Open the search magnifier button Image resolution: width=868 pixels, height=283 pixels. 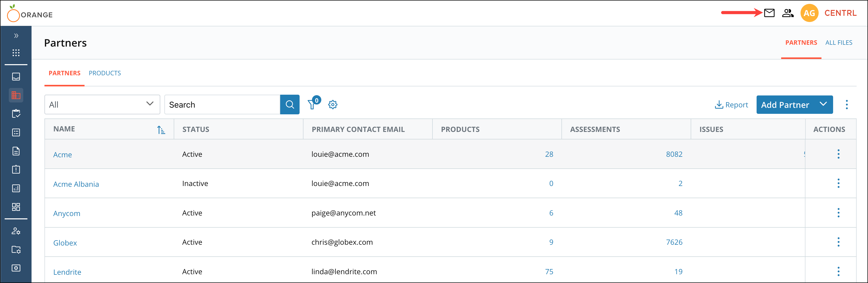click(x=290, y=105)
